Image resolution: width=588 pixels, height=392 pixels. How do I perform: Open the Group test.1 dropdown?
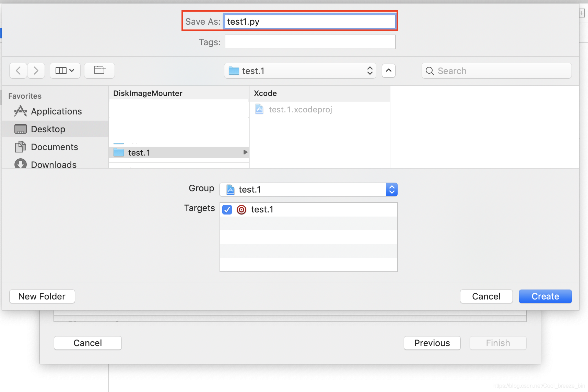click(x=308, y=189)
